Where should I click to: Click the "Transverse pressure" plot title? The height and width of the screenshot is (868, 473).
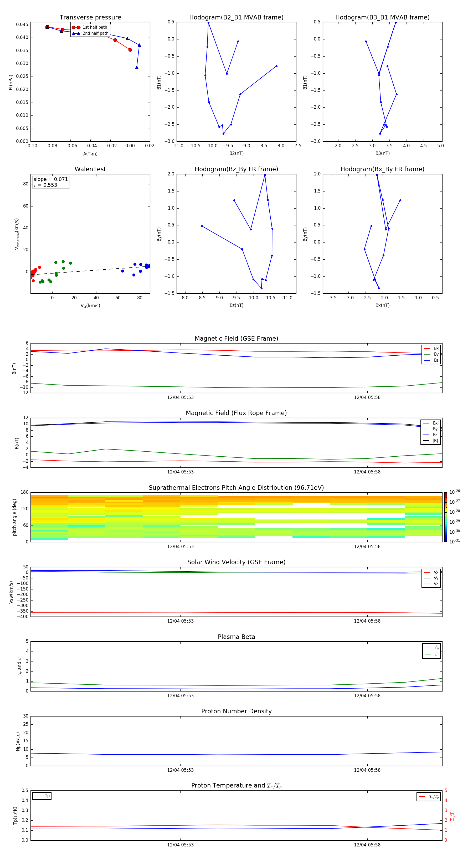coord(90,18)
